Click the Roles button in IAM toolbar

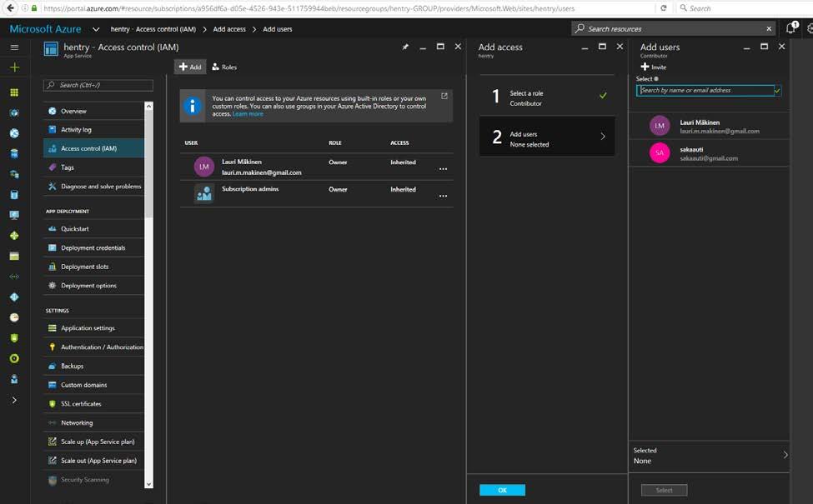(x=224, y=67)
